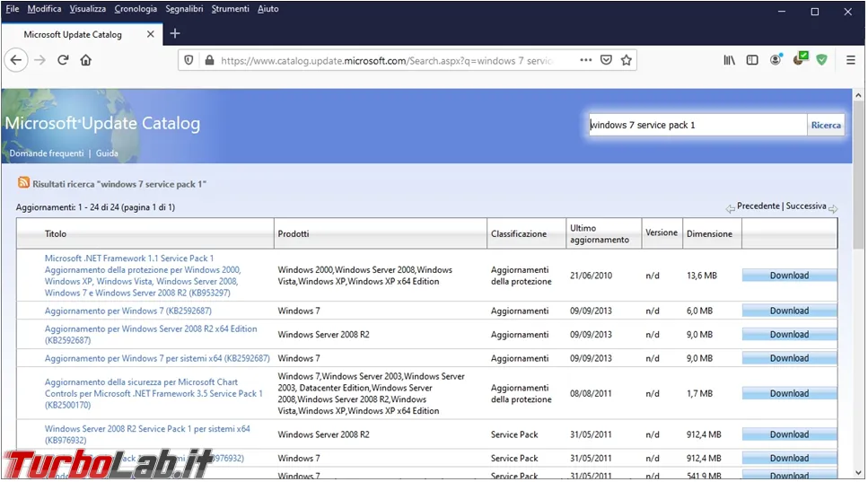Click the page scrollbar down arrow

click(x=858, y=473)
